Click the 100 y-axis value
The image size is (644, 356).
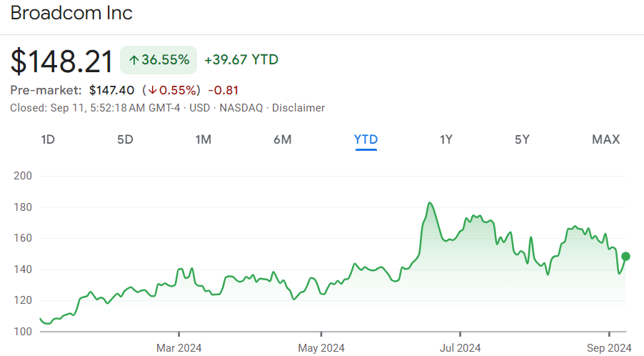tap(23, 332)
